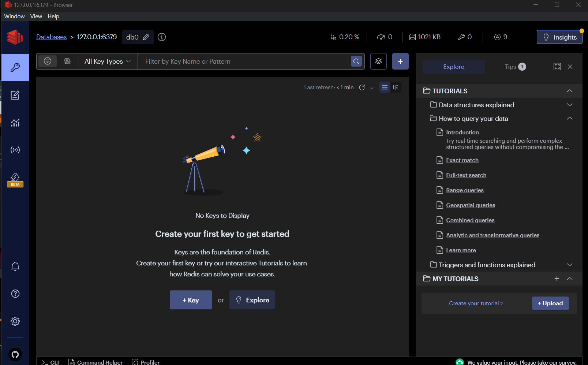The height and width of the screenshot is (365, 588).
Task: Open the All Key Types dropdown
Action: coord(108,61)
